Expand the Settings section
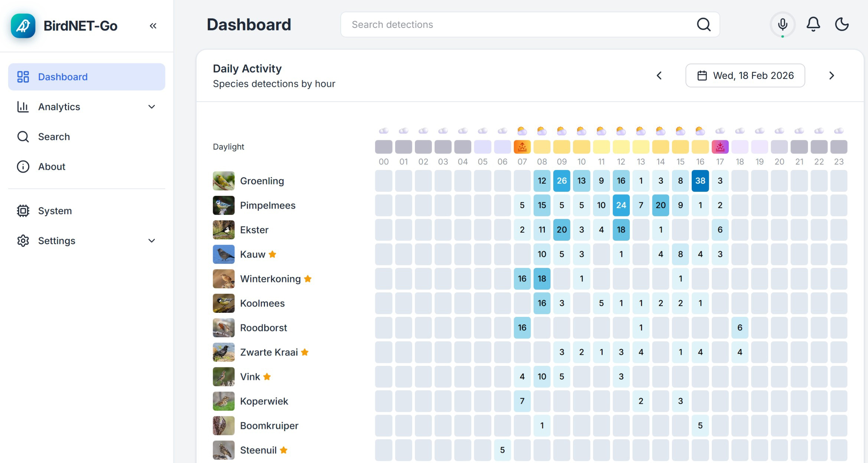868x463 pixels. pyautogui.click(x=151, y=240)
